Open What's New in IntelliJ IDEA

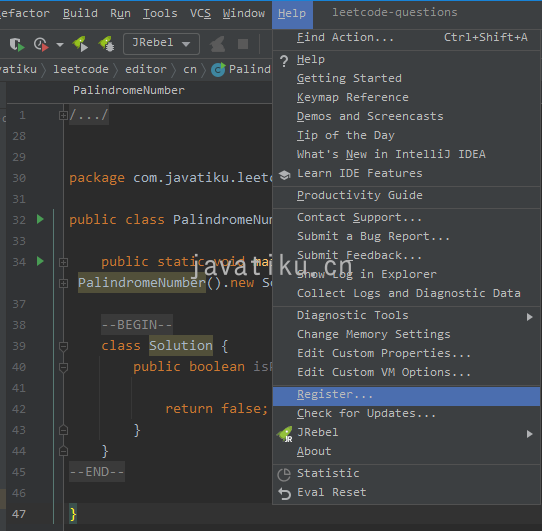pos(406,154)
